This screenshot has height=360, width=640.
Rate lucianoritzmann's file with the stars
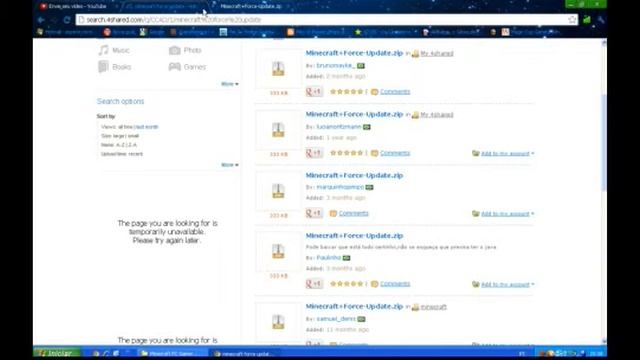point(347,153)
